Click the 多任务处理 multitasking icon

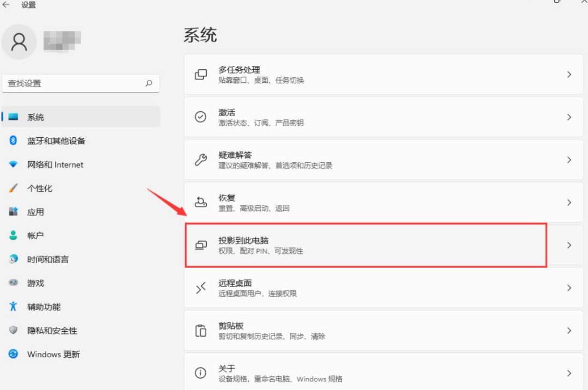click(x=201, y=75)
